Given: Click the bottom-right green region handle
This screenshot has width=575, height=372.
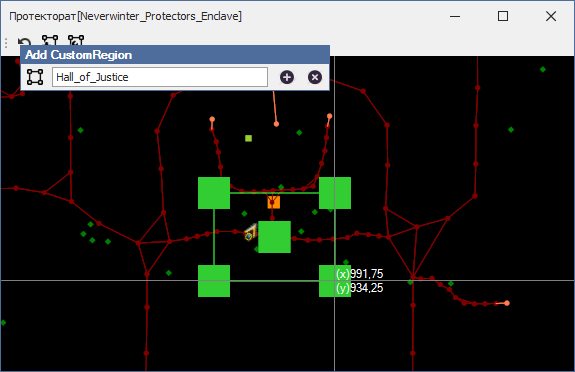Looking at the screenshot, I should click(335, 281).
